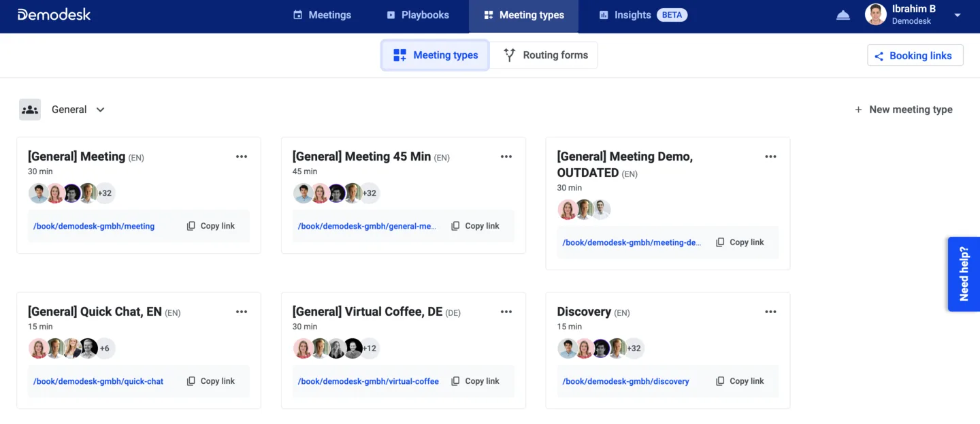
Task: Click the [General] Meeting 45 Min title
Action: pos(371,157)
